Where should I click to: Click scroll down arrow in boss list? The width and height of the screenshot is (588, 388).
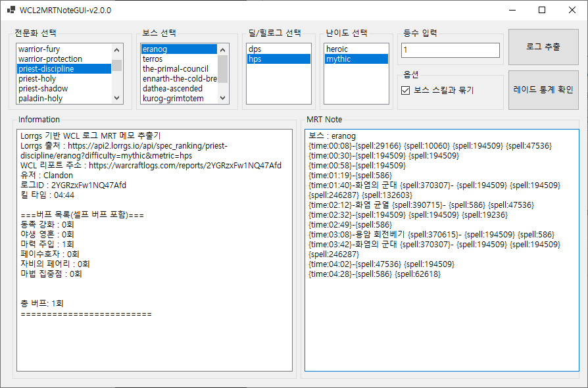point(223,98)
